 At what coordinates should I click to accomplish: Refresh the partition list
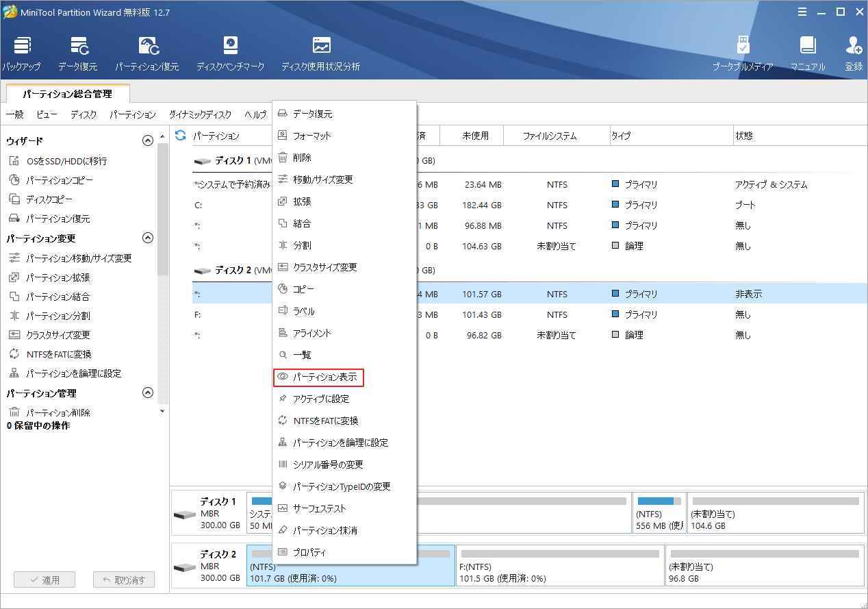(x=179, y=136)
